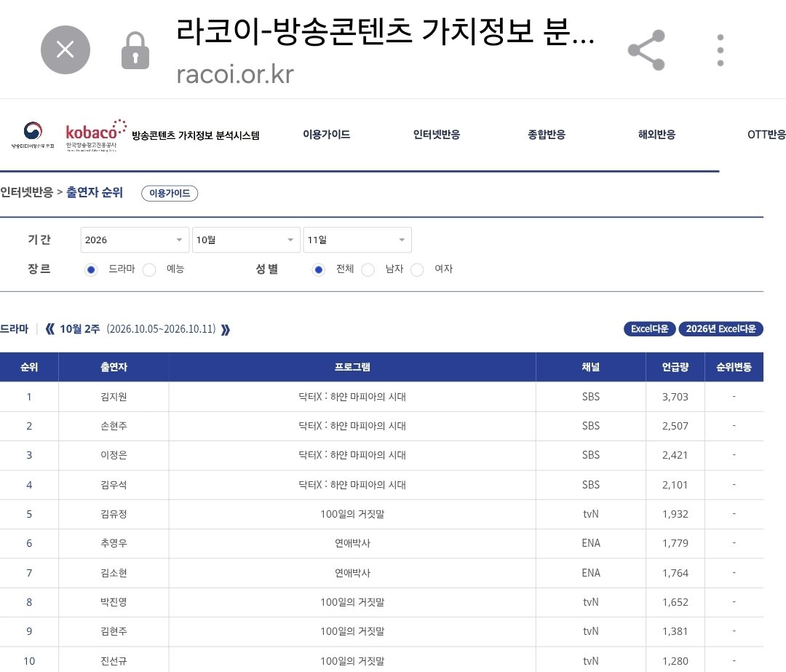786x672 pixels.
Task: Open the day 11일 dropdown
Action: click(357, 240)
